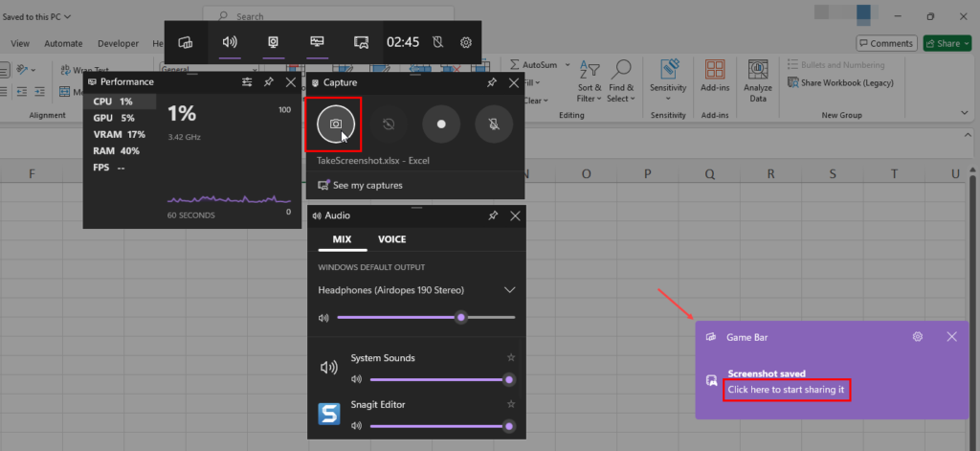The height and width of the screenshot is (451, 980).
Task: Open the Game Bar widget menu icon
Action: 185,42
